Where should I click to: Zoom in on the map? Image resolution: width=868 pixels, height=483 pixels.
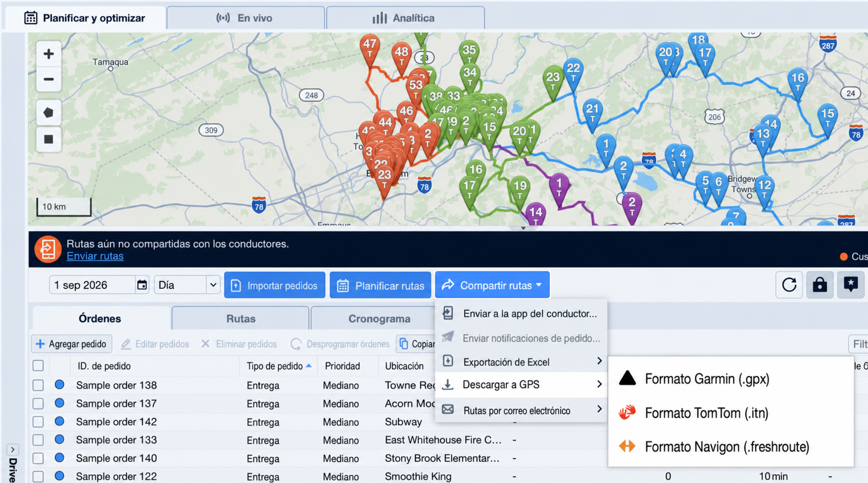(x=49, y=54)
